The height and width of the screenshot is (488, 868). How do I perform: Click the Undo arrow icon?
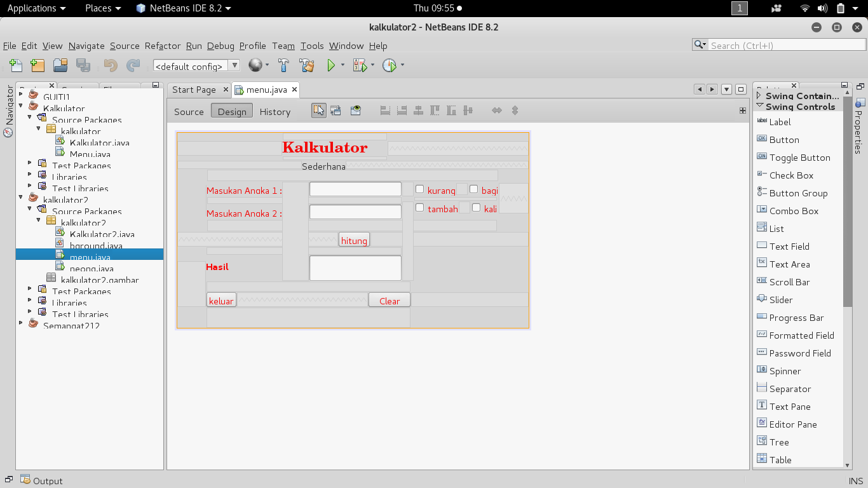pos(111,65)
